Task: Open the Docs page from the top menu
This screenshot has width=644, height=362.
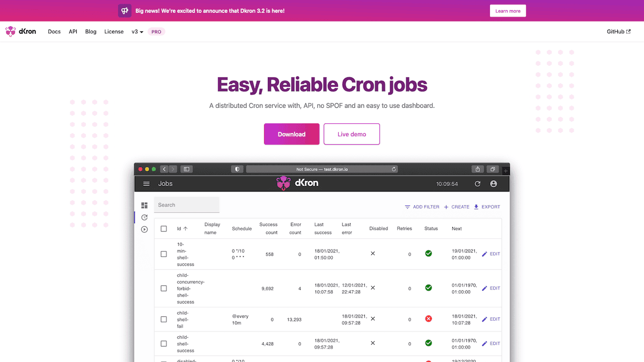Action: click(54, 32)
